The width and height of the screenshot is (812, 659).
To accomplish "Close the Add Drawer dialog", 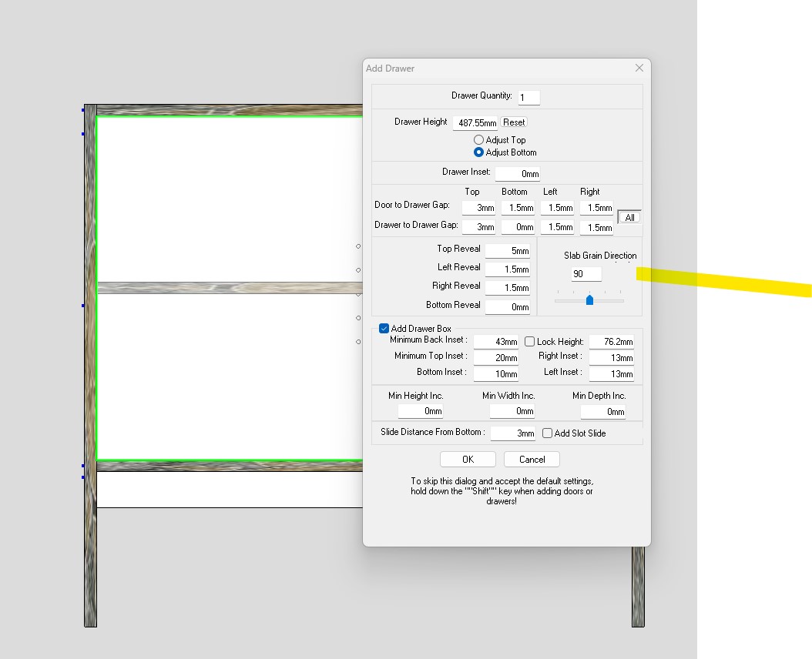I will pyautogui.click(x=639, y=68).
